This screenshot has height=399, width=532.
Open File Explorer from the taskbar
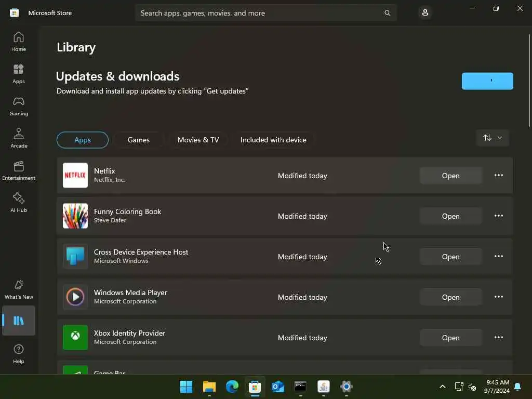209,387
